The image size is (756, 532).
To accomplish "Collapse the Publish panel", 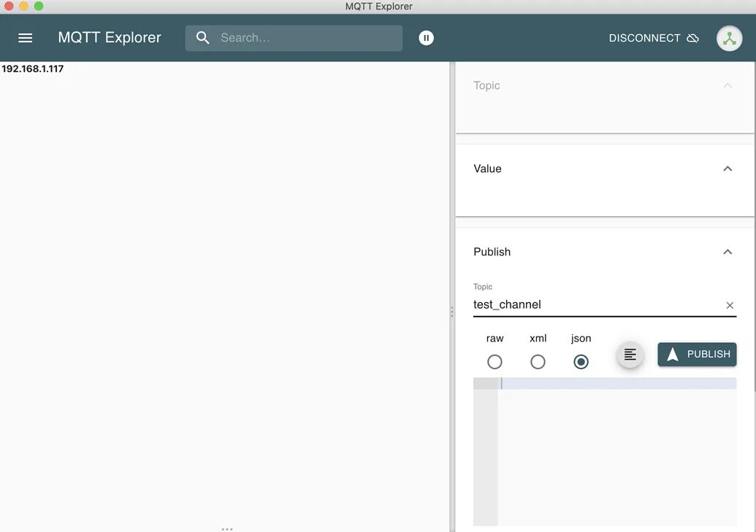I will coord(728,252).
